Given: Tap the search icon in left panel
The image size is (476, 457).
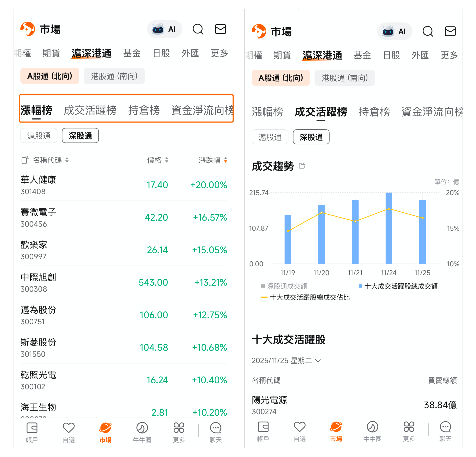Looking at the screenshot, I should click(x=198, y=29).
